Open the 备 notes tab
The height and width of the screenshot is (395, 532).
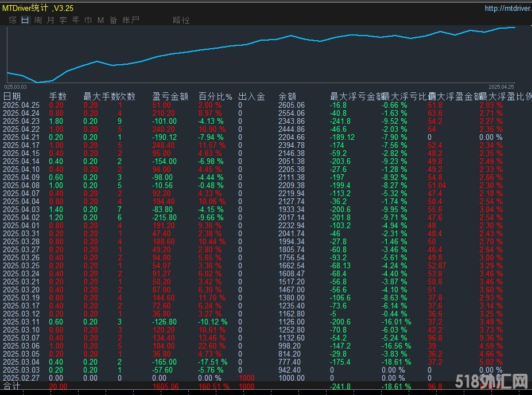(113, 20)
